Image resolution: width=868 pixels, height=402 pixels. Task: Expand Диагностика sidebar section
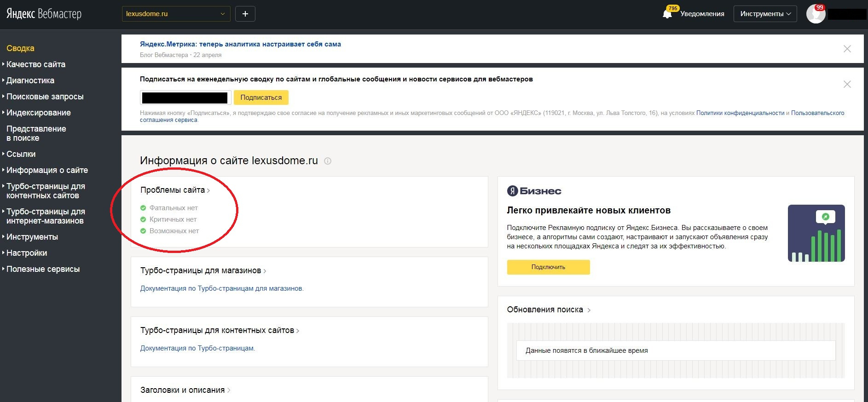[x=30, y=80]
